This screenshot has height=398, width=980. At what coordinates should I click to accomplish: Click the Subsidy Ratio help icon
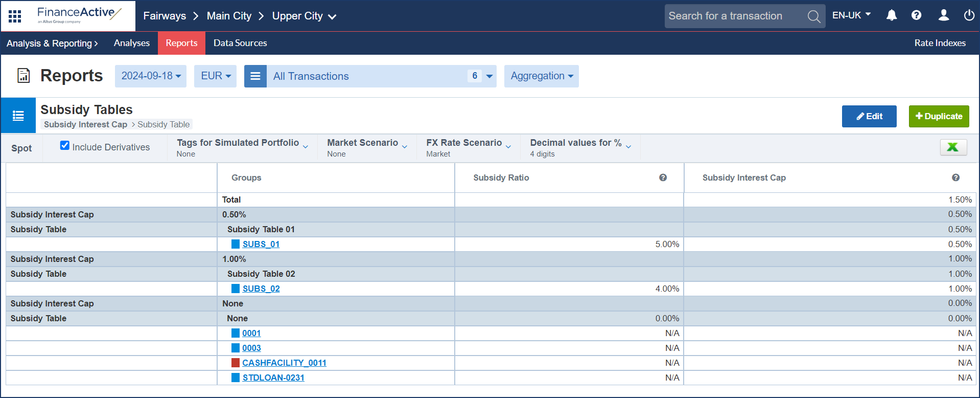[663, 178]
